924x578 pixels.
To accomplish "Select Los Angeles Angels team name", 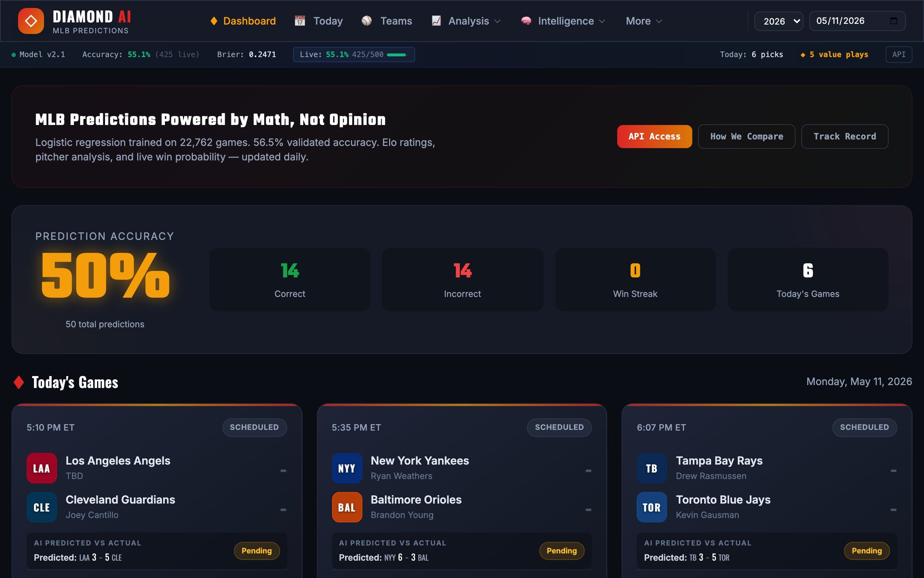I will pyautogui.click(x=118, y=461).
